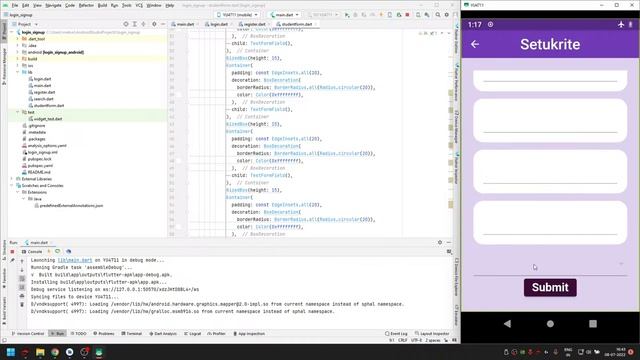Click the Run panel settings gear

(x=440, y=242)
